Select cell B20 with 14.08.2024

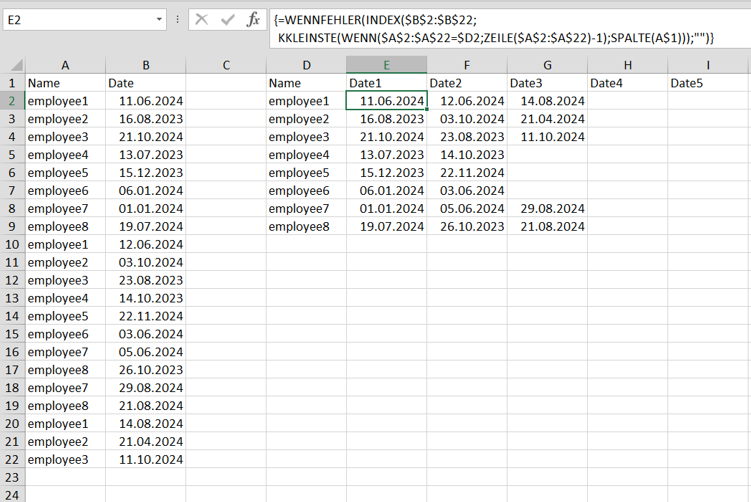pos(146,423)
